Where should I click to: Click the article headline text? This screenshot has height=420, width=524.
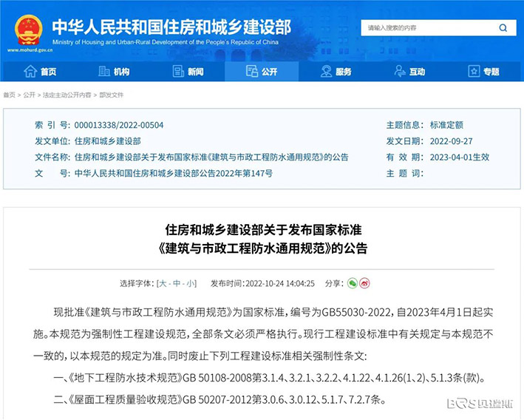(x=262, y=237)
